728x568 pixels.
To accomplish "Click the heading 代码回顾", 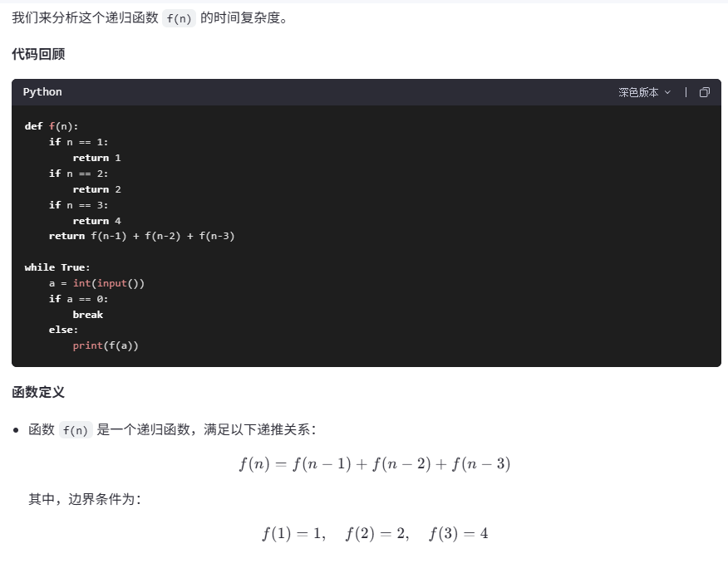I will (38, 54).
